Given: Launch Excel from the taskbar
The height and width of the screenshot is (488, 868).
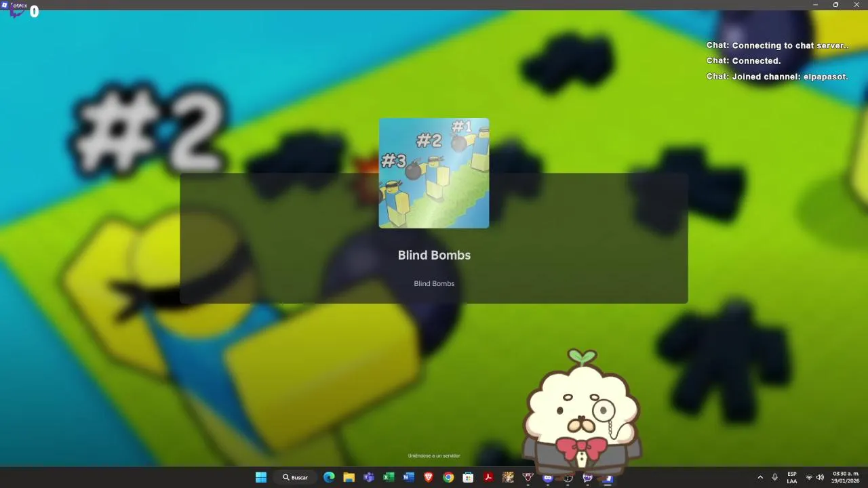Looking at the screenshot, I should 389,477.
